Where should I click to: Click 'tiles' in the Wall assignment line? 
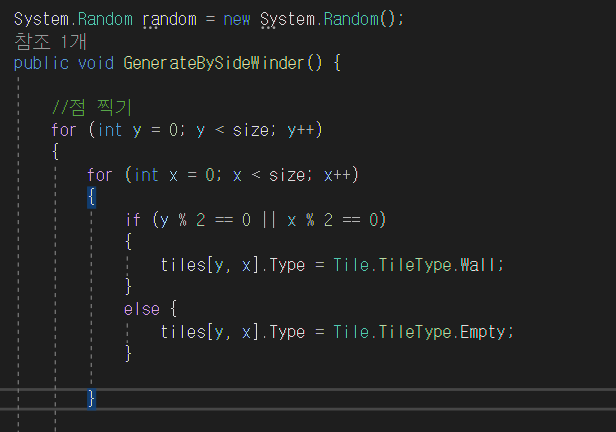(x=183, y=265)
